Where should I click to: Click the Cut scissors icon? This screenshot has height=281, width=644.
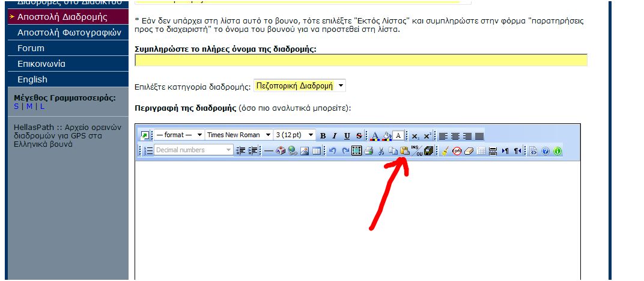point(381,151)
